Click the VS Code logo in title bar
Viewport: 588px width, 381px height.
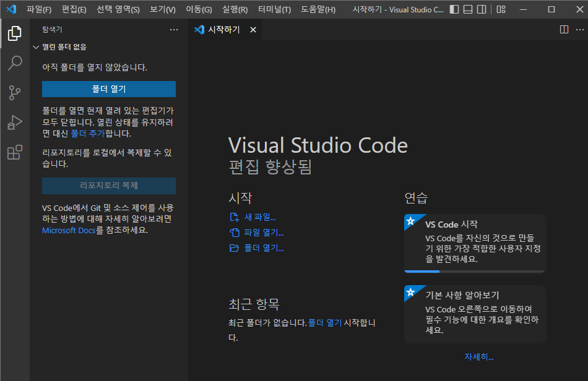[x=11, y=9]
